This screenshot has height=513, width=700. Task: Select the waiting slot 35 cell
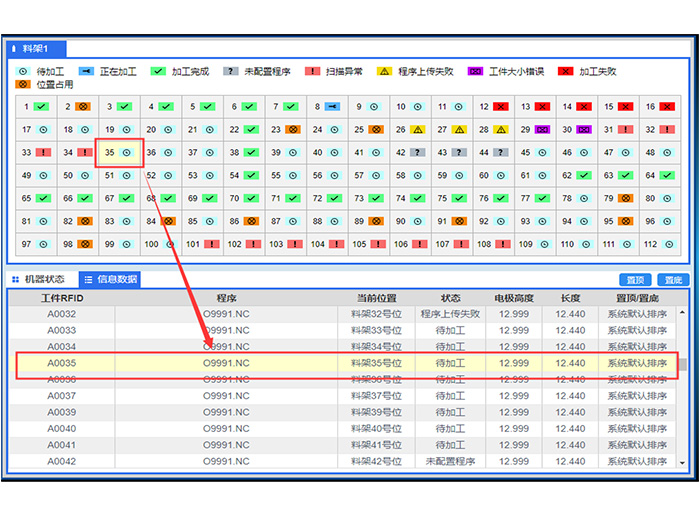[x=119, y=153]
